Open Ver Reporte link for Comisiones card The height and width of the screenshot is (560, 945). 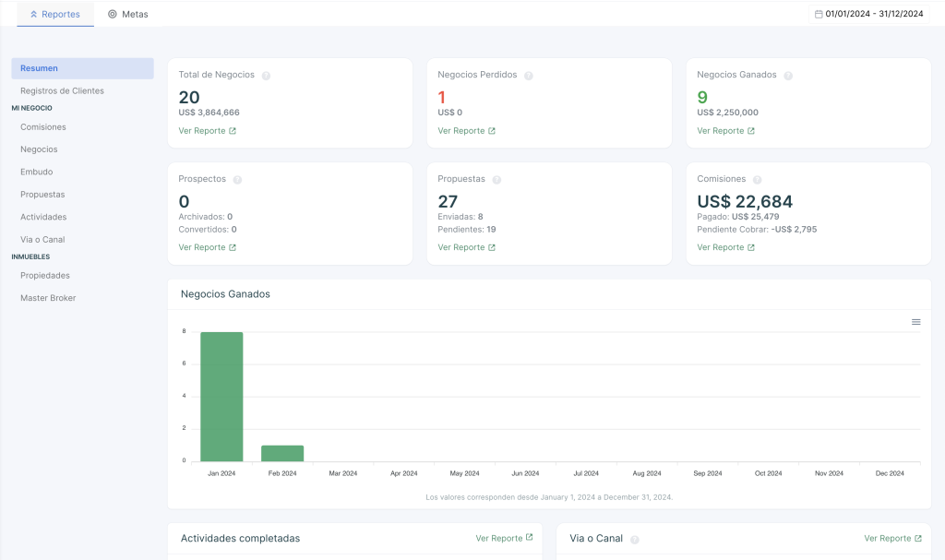725,247
